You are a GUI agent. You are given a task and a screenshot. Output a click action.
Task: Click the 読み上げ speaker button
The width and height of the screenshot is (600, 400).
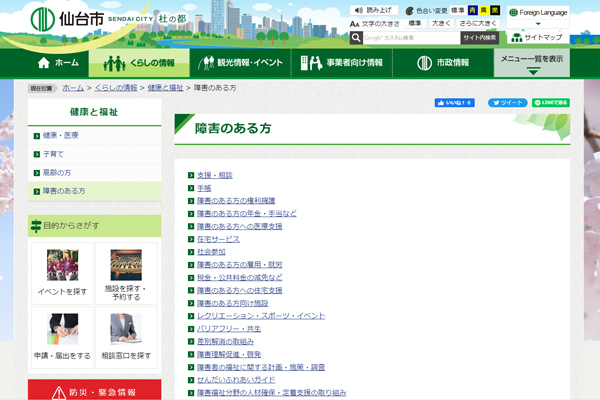point(374,10)
